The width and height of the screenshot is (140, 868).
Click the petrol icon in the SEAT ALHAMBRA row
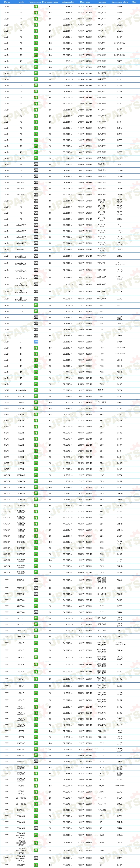coord(36,390)
